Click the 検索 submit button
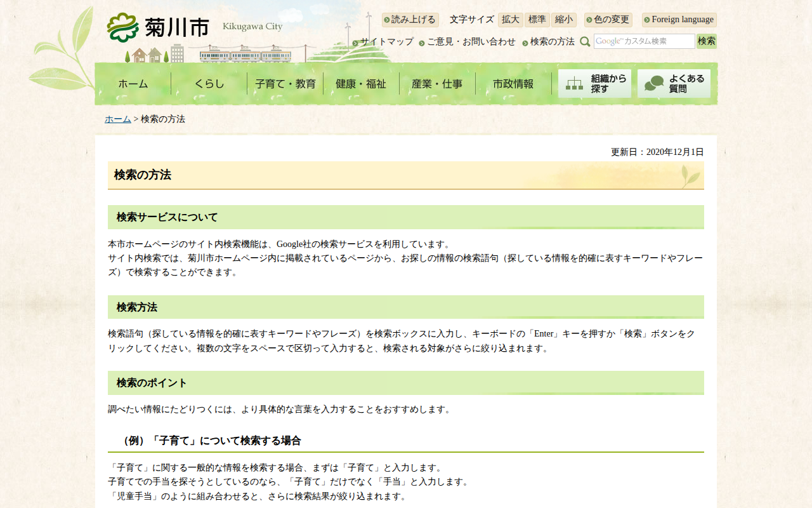Image resolution: width=812 pixels, height=508 pixels. [707, 41]
